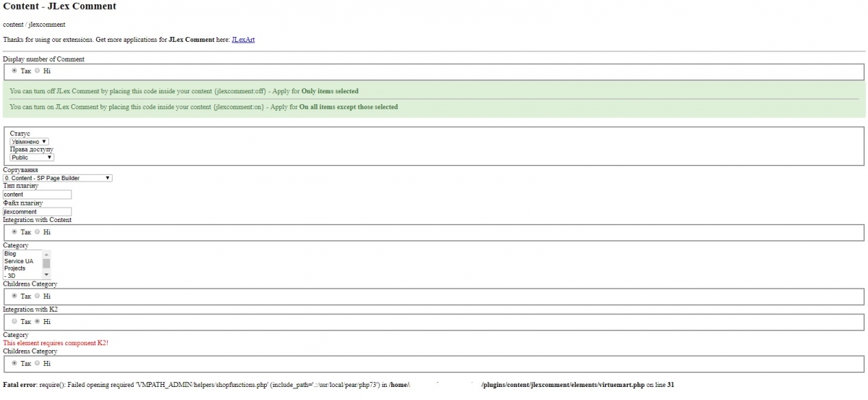
Task: Select 'Так' for Display number of Comment
Action: click(14, 71)
